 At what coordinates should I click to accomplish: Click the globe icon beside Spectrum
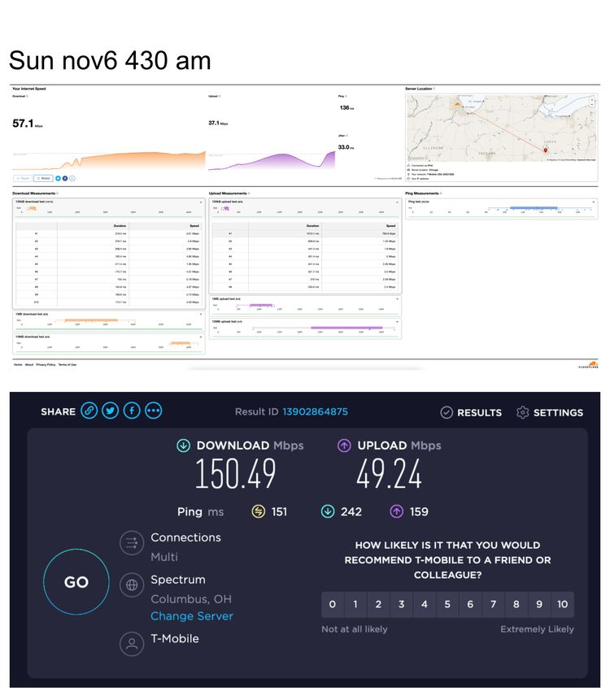pos(132,585)
